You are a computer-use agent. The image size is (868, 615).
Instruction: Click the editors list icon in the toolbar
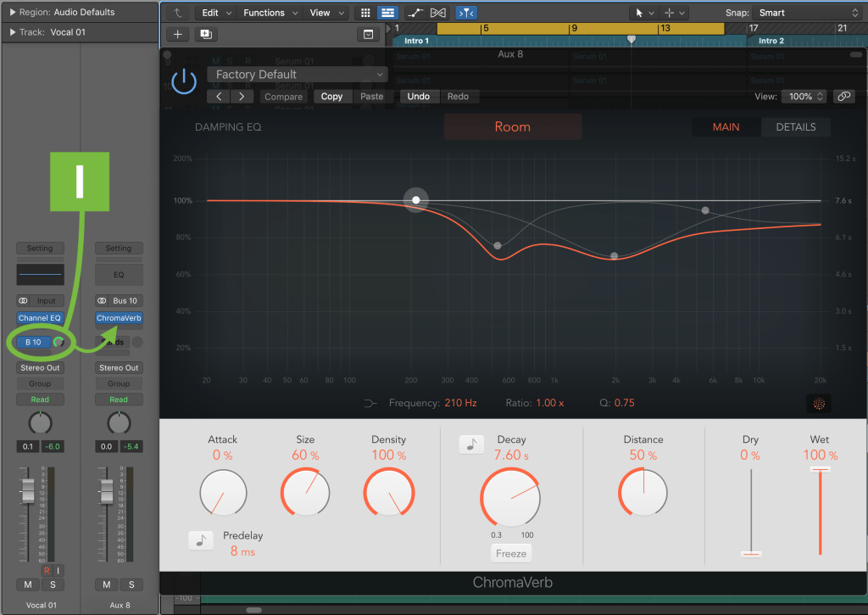387,12
